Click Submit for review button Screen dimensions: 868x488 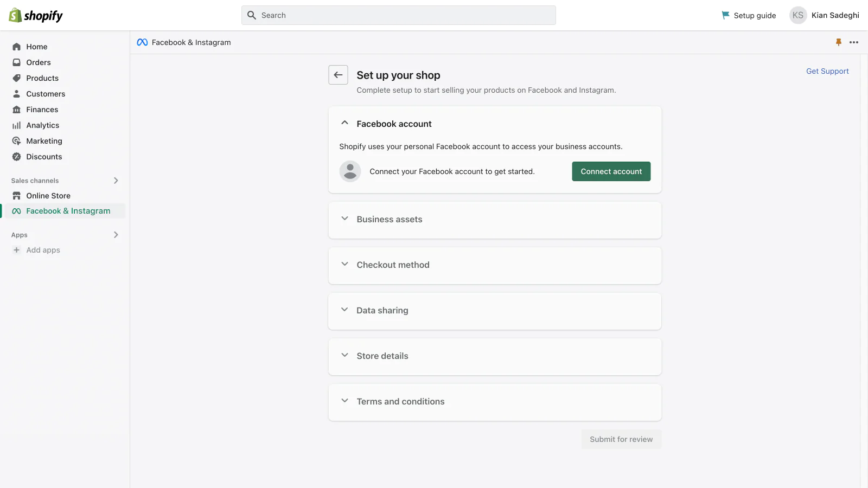point(621,439)
